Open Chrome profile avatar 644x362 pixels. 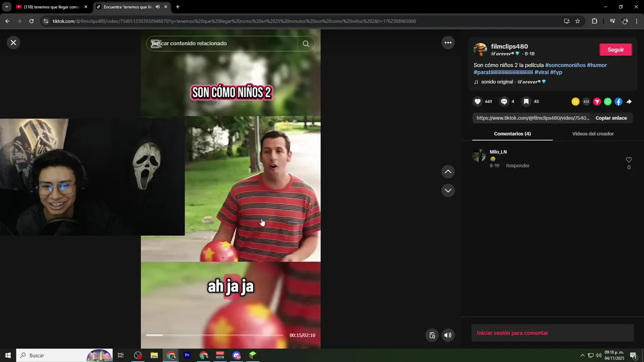pos(625,21)
